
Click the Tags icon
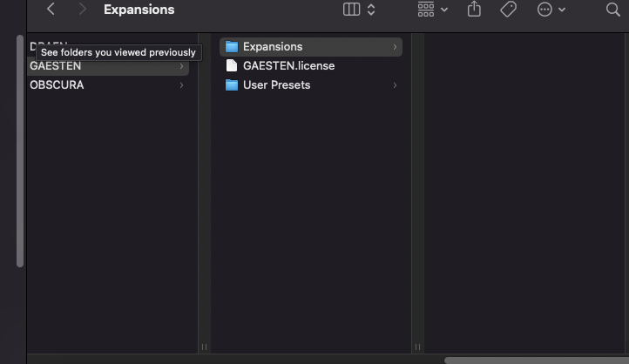click(x=508, y=10)
